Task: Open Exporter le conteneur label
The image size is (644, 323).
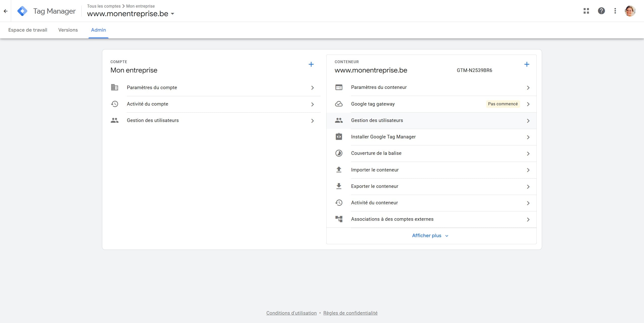Action: (375, 186)
